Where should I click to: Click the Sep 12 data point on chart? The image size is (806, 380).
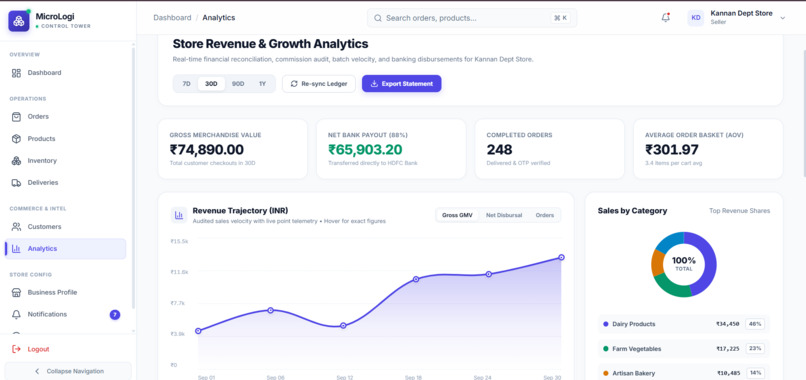pos(343,326)
